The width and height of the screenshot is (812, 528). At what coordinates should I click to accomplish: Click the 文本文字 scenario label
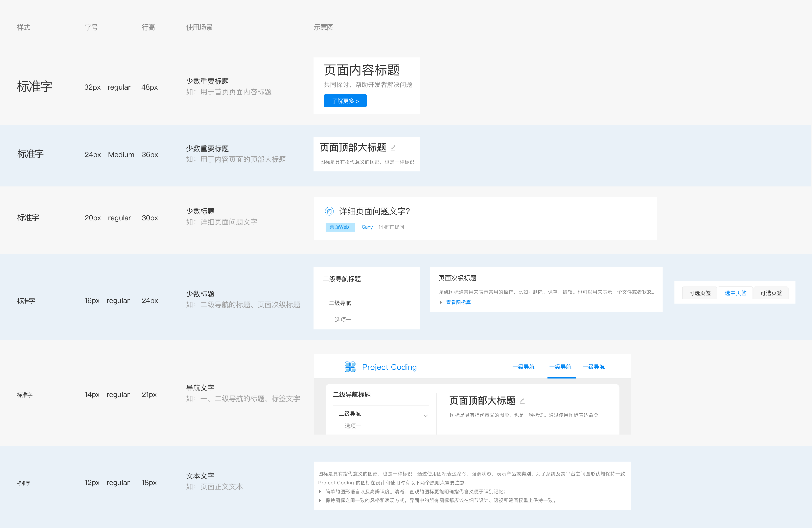pos(200,476)
